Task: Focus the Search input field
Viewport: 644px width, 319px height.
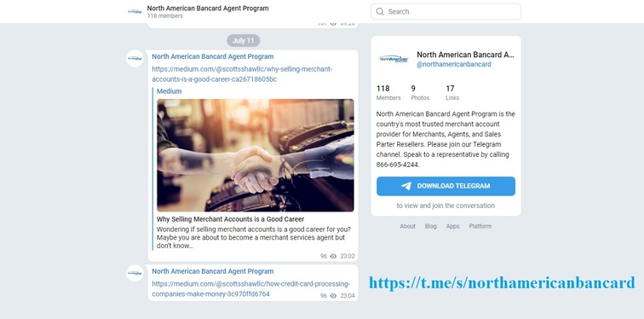Action: (446, 11)
